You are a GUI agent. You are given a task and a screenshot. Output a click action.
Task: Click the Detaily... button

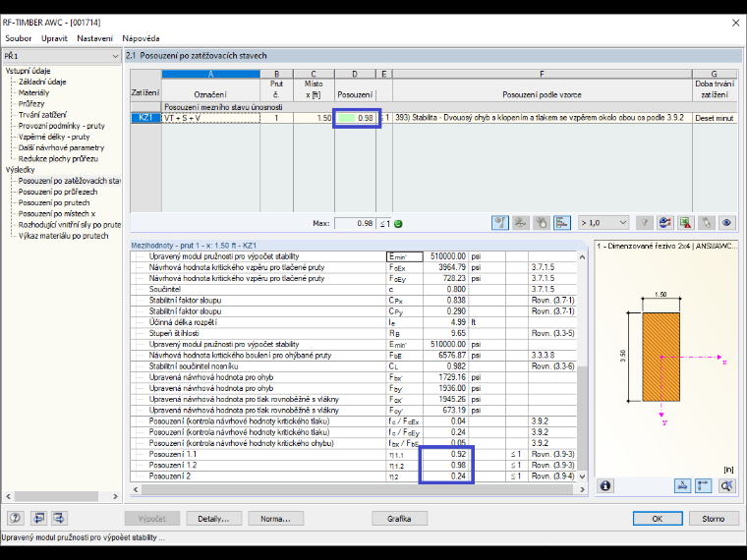(214, 519)
